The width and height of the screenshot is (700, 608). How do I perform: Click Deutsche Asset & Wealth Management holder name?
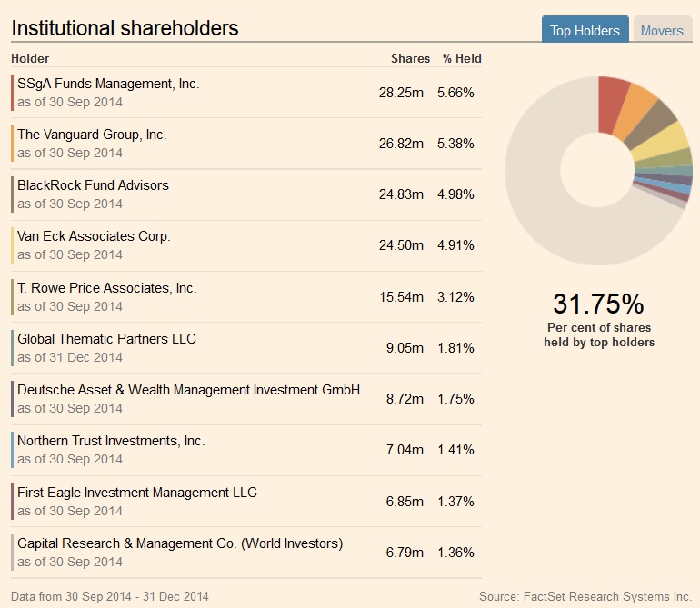tap(188, 390)
